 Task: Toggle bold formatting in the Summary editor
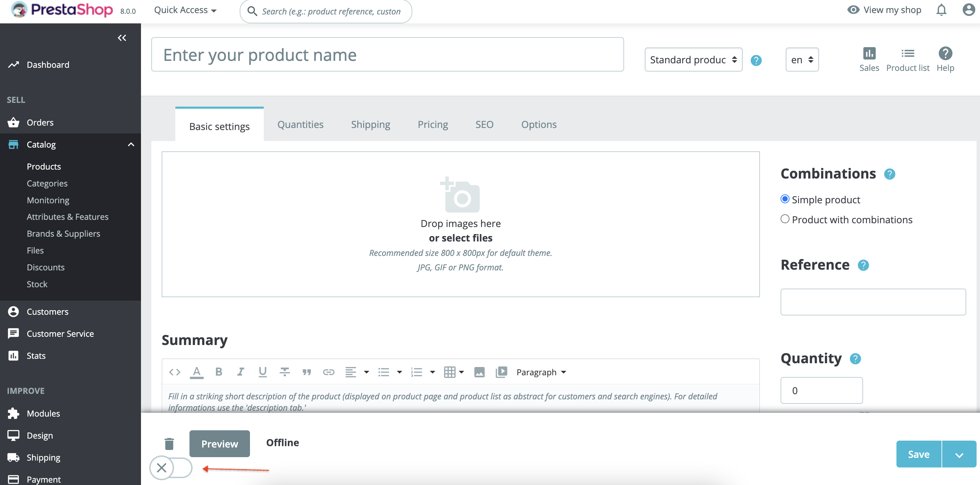(x=218, y=372)
